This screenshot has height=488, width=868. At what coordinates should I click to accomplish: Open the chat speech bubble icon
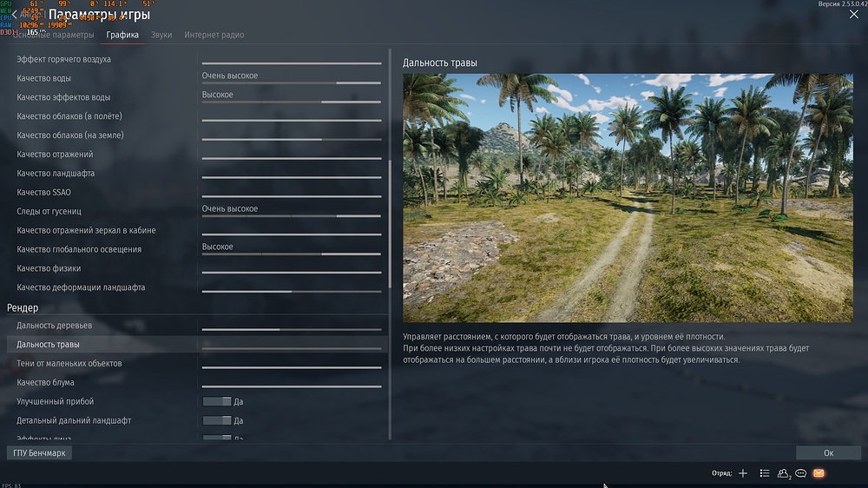tap(801, 473)
